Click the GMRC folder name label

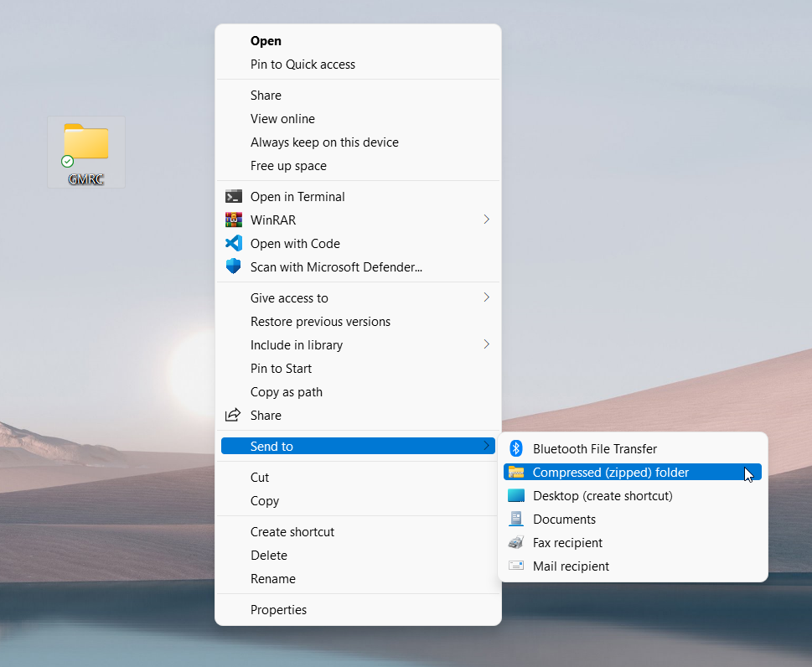pyautogui.click(x=86, y=179)
